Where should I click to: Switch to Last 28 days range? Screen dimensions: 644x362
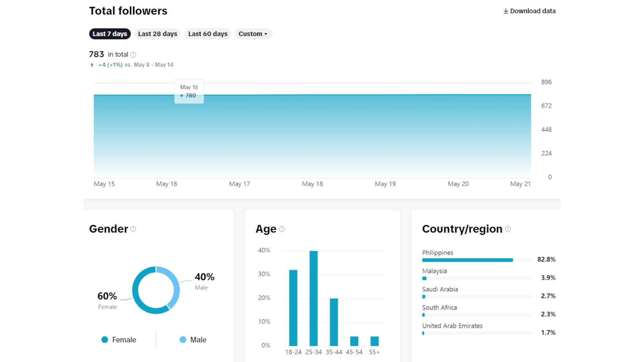click(157, 34)
